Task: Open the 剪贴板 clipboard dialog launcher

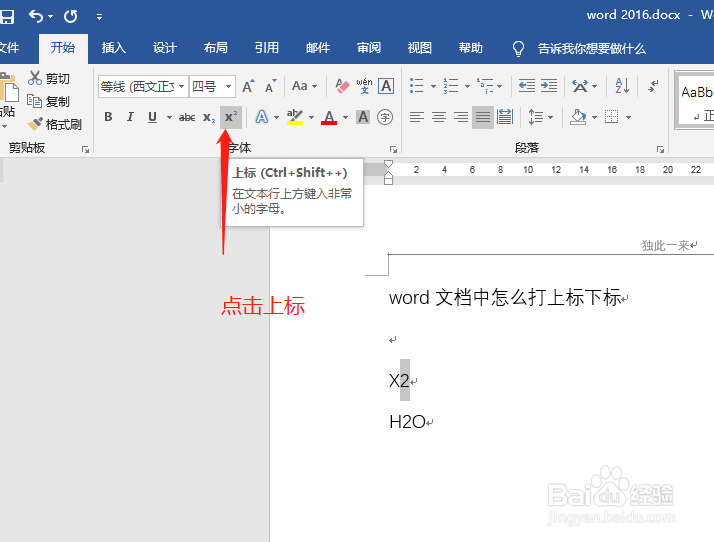Action: pos(85,149)
